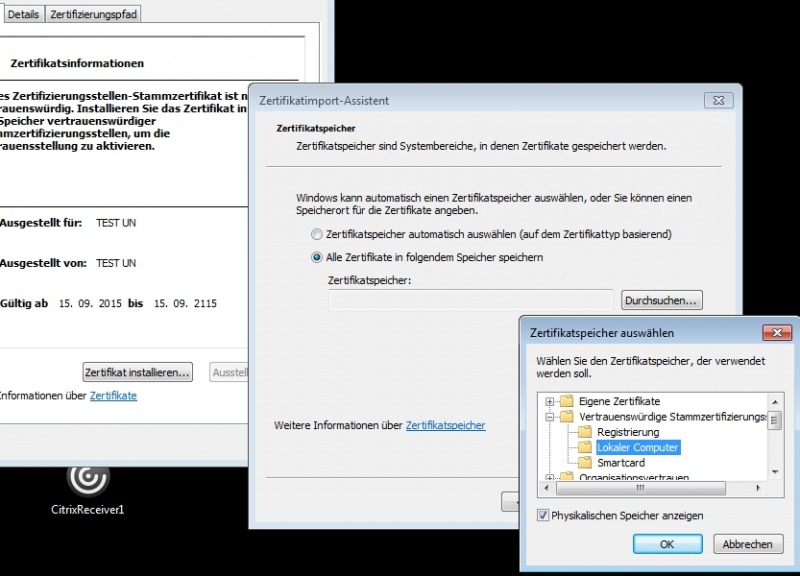Open the Zertifikatspeicher help link
This screenshot has height=576, width=800.
[x=445, y=425]
